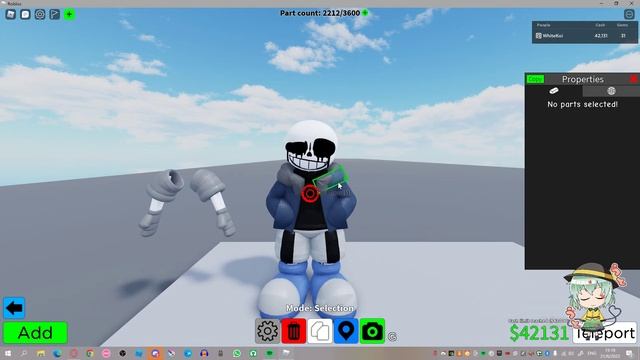
Task: Close the Properties panel with red button
Action: click(x=634, y=79)
